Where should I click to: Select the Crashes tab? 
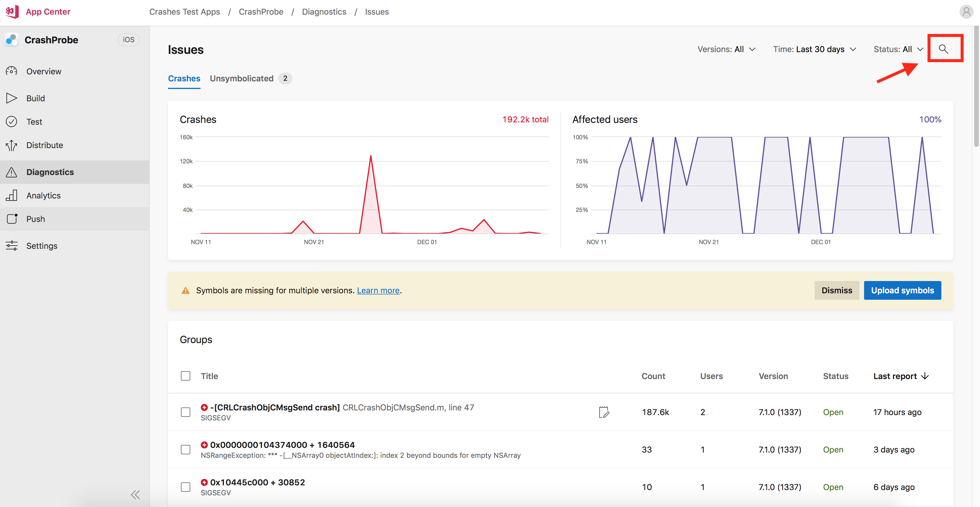(x=184, y=78)
